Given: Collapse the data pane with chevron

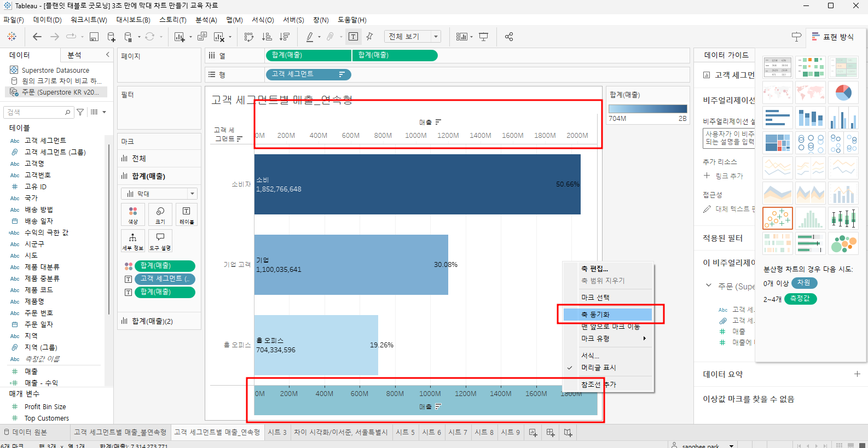Looking at the screenshot, I should 107,55.
